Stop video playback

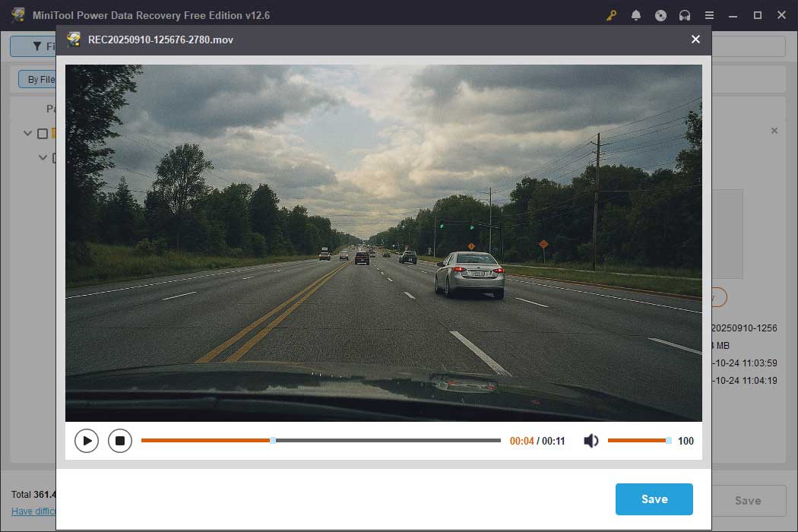(x=119, y=440)
